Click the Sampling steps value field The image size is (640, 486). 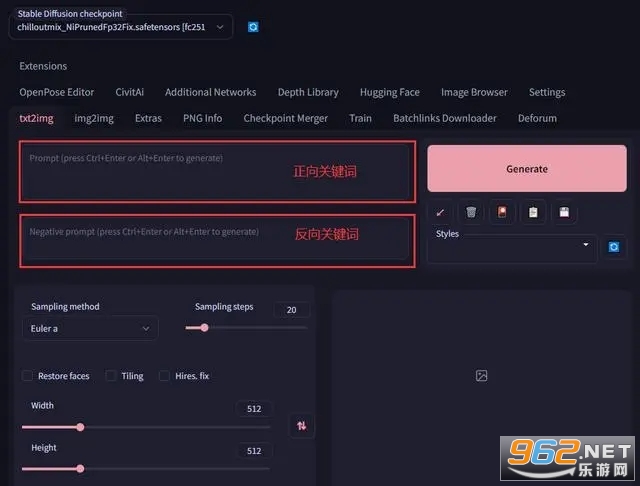291,310
